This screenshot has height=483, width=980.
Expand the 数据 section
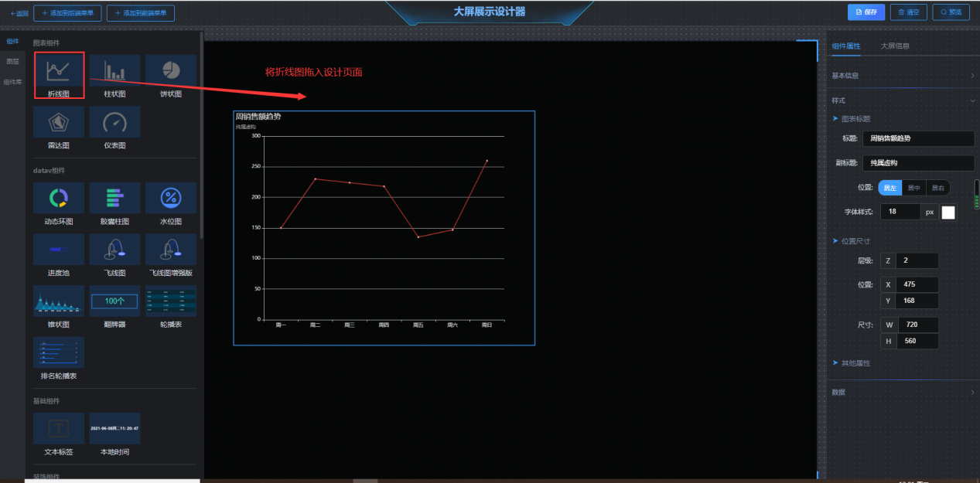coord(902,393)
